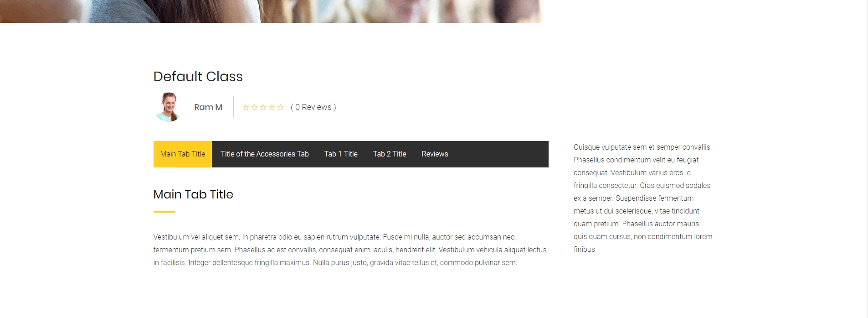The width and height of the screenshot is (868, 318).
Task: Click the first rating star
Action: (246, 107)
